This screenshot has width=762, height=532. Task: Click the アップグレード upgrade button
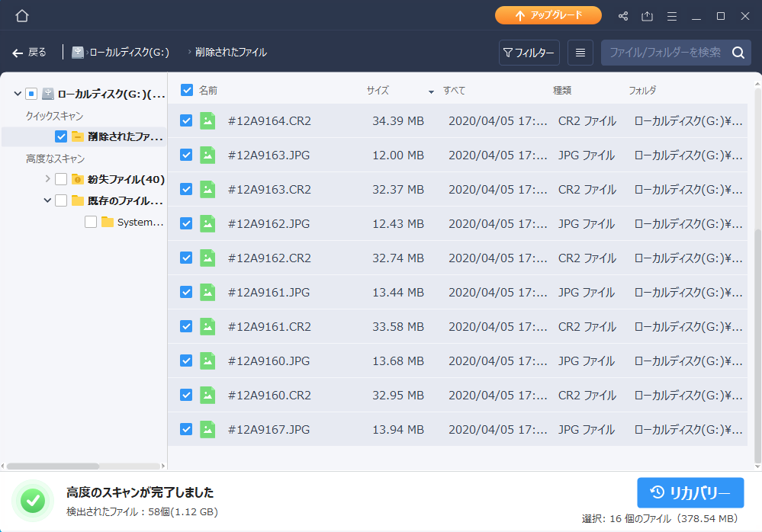point(548,15)
